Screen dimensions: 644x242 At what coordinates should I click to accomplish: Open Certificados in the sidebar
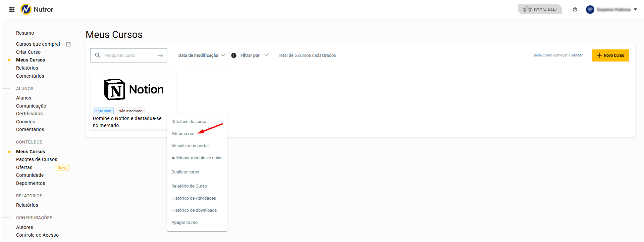pyautogui.click(x=30, y=114)
